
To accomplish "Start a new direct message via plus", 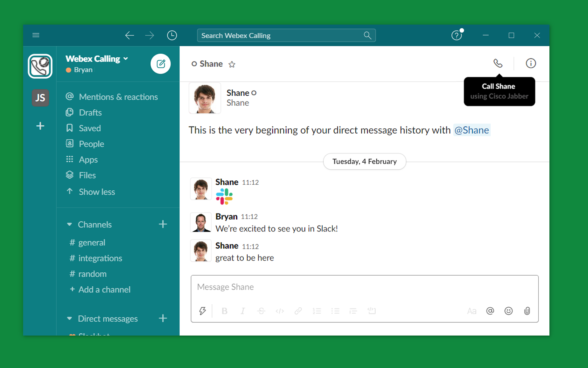I will 163,318.
